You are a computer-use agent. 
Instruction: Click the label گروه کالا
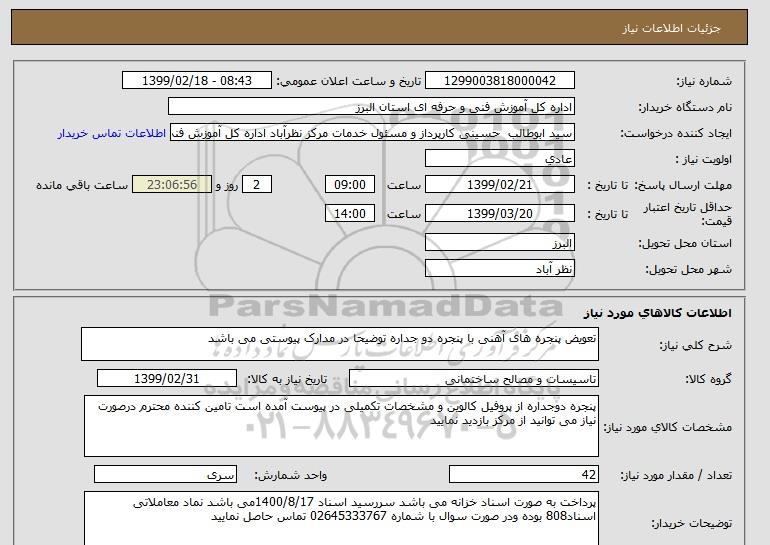709,379
